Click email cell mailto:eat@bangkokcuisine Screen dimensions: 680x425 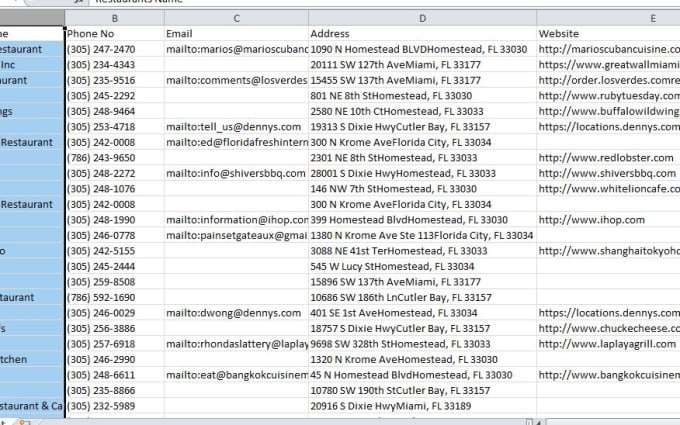click(x=236, y=375)
